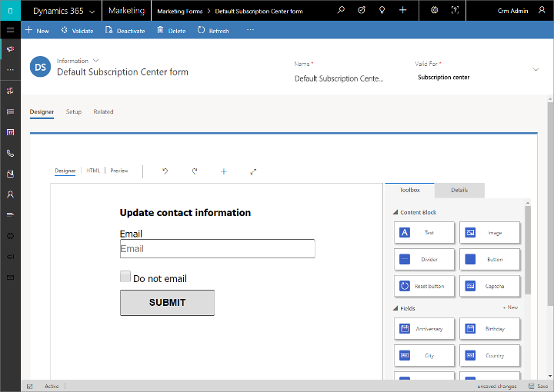Collapse the Content Block section

[x=395, y=212]
